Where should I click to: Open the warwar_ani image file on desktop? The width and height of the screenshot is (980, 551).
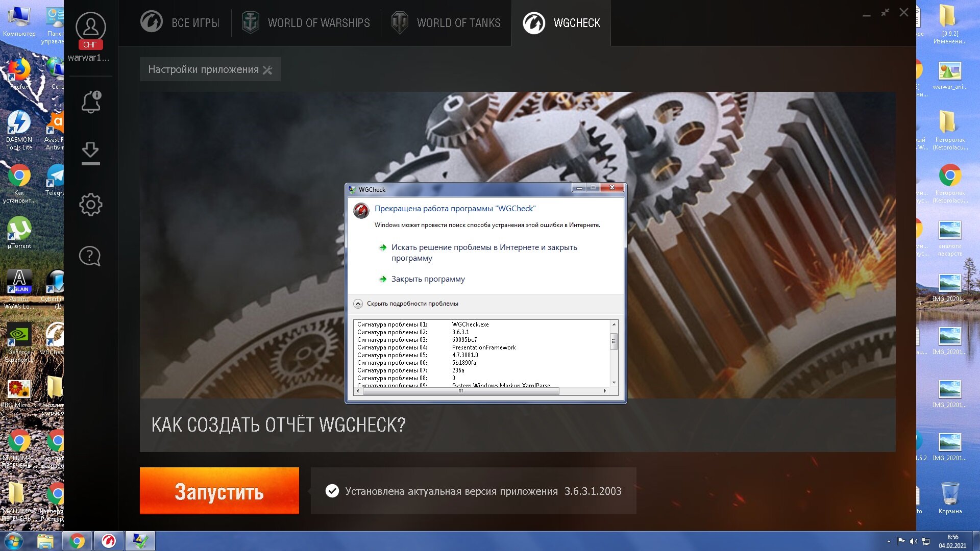pyautogui.click(x=950, y=75)
